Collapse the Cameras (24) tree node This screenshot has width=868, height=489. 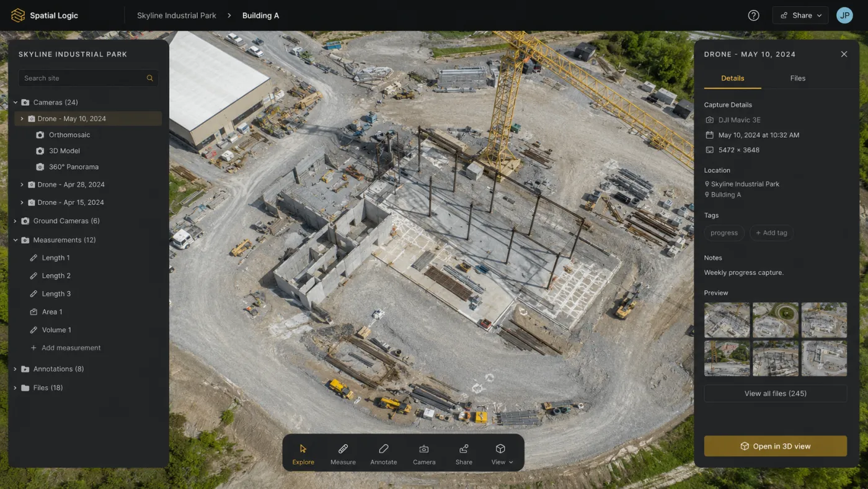15,102
